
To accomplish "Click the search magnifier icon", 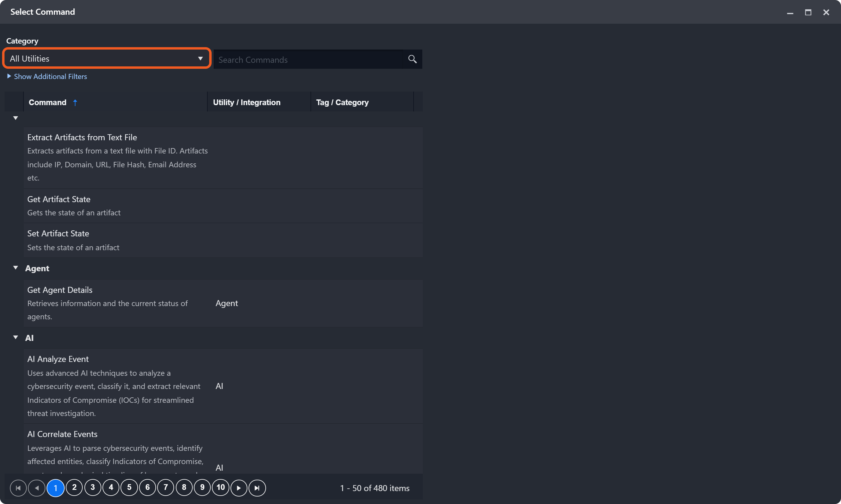I will 412,59.
